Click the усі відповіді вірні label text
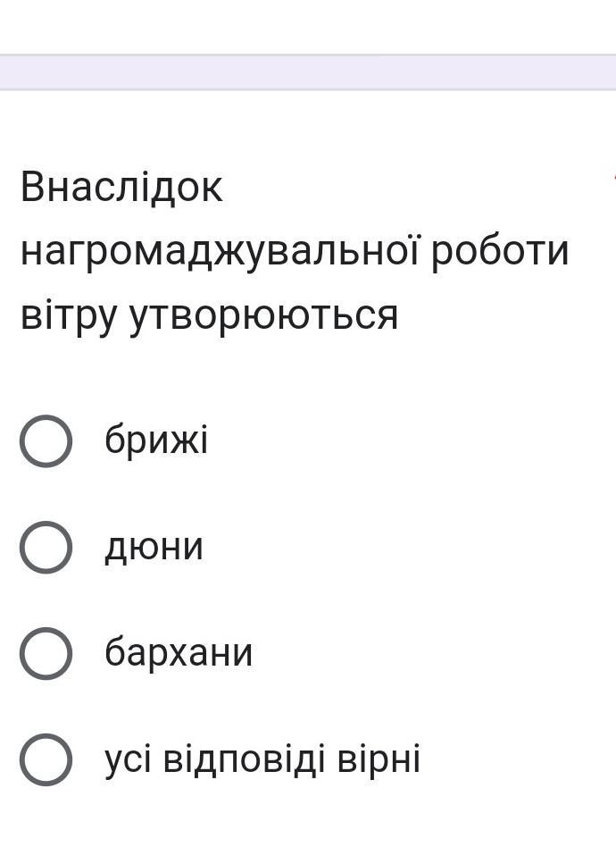Viewport: 616px width, 847px height. 262,759
